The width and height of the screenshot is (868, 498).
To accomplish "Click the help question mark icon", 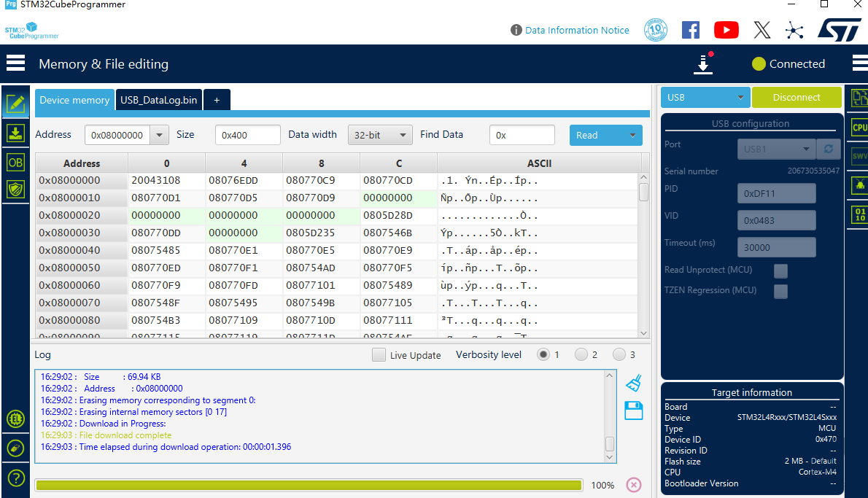I will coord(15,478).
